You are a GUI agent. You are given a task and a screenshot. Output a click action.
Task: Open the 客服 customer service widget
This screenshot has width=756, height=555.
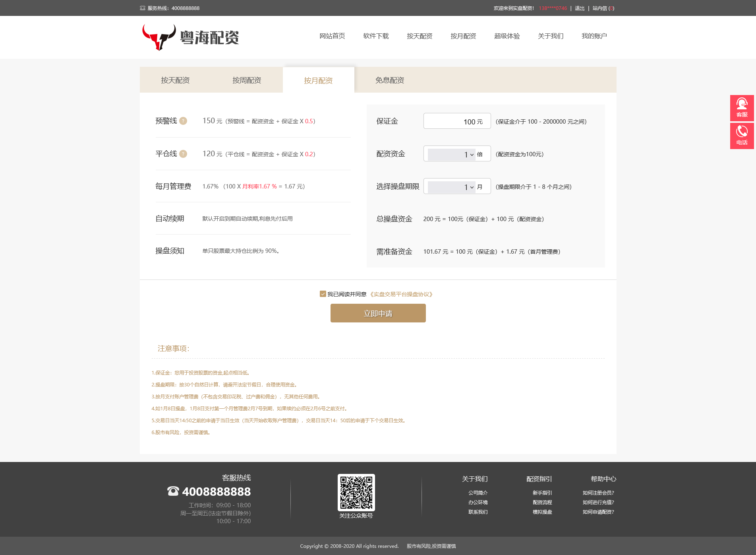pyautogui.click(x=742, y=108)
